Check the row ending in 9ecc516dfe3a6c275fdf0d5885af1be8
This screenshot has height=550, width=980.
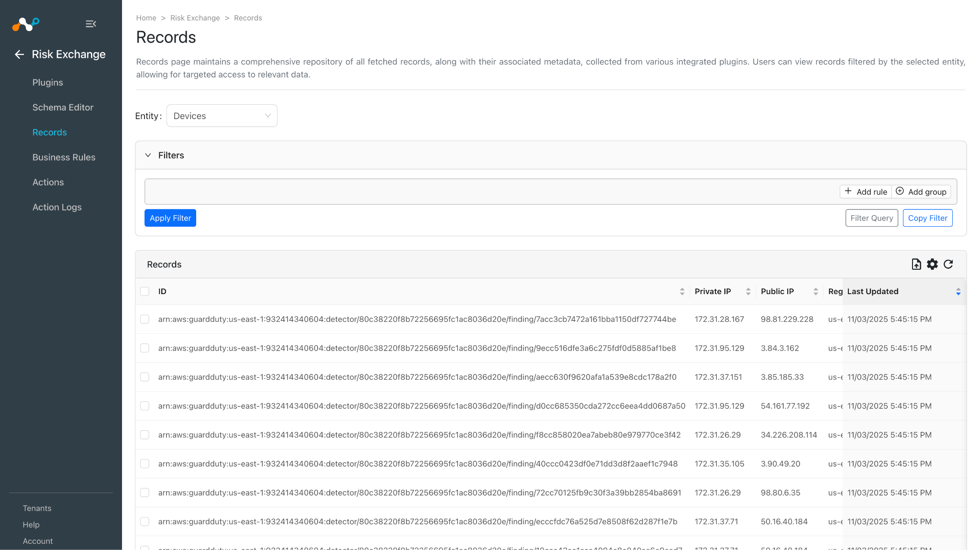[x=145, y=348]
